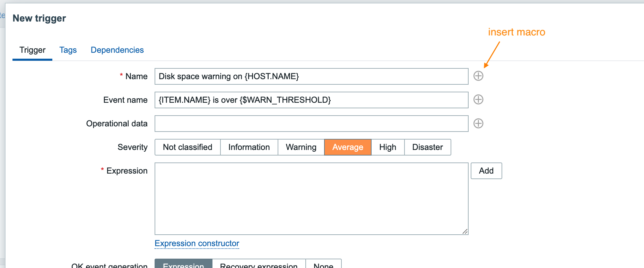Click inside the Expression text area
This screenshot has height=268, width=644.
pyautogui.click(x=311, y=199)
